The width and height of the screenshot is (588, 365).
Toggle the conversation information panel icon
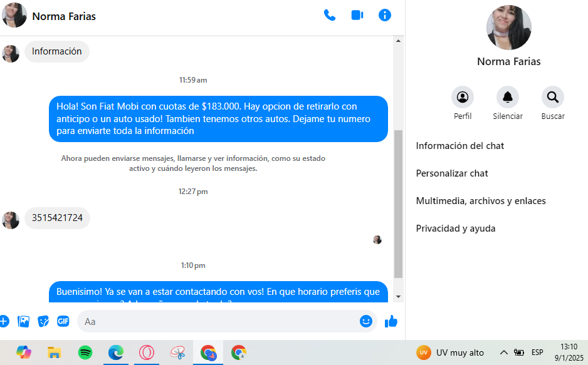point(385,16)
